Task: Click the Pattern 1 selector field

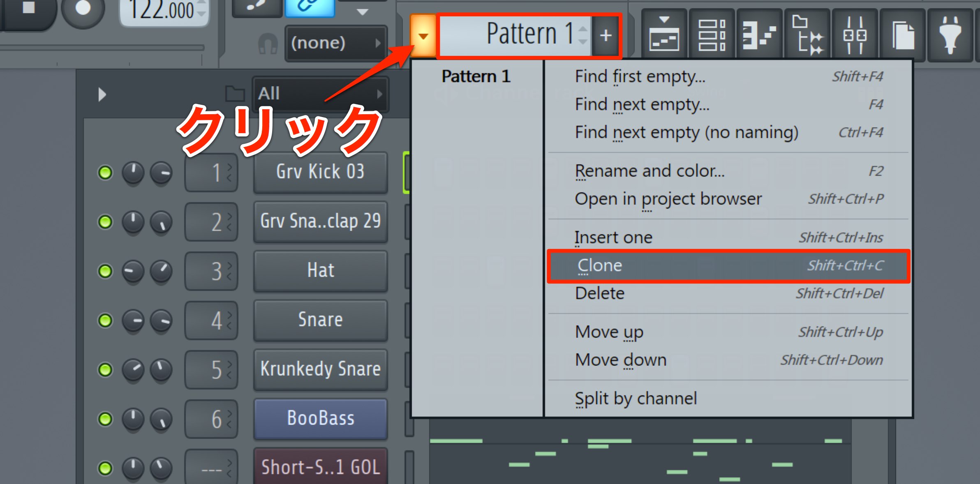Action: point(515,36)
